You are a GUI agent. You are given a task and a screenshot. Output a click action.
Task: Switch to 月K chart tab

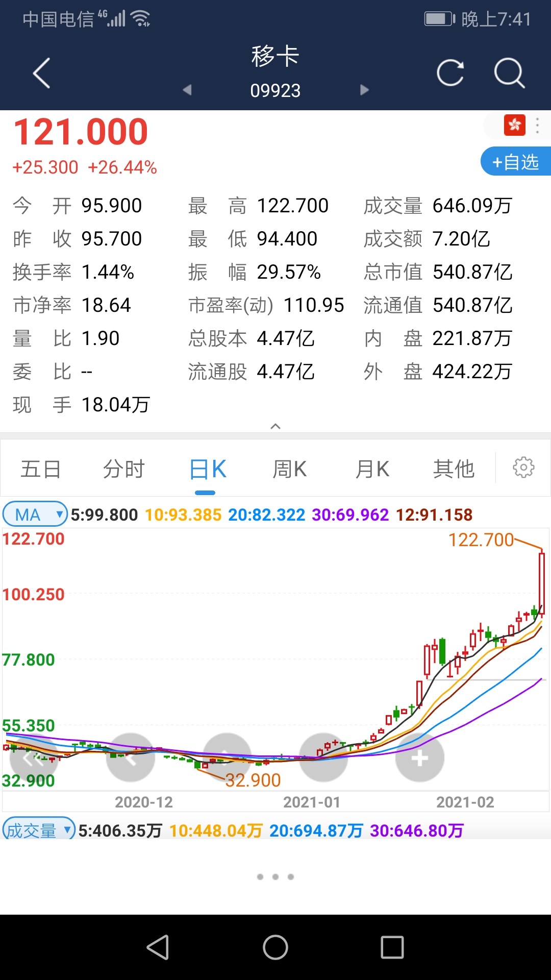point(372,469)
